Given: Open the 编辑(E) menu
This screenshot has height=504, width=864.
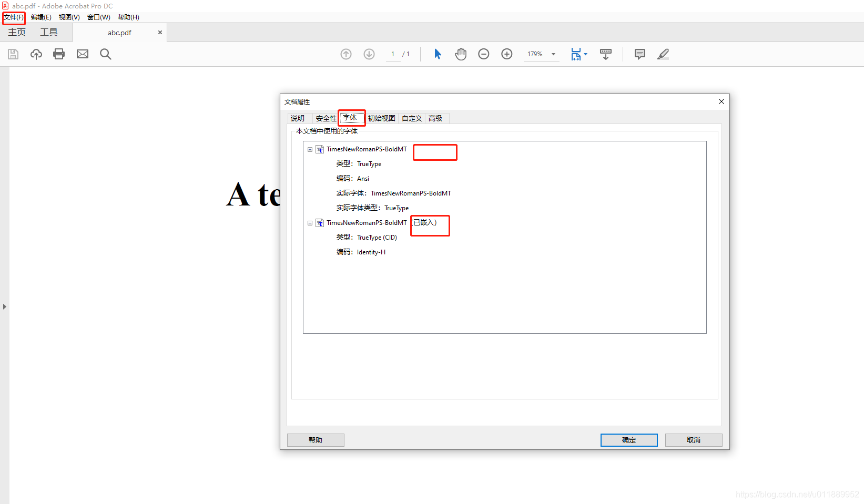Looking at the screenshot, I should [x=41, y=17].
